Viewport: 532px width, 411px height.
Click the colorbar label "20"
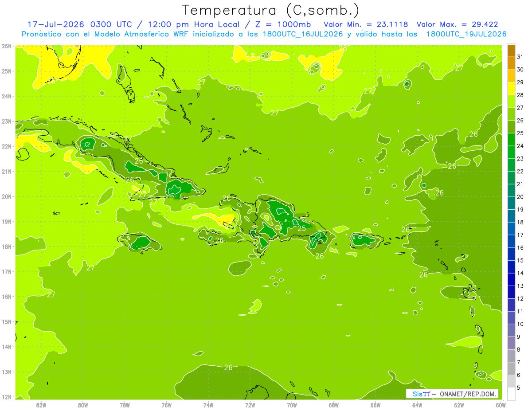point(520,197)
